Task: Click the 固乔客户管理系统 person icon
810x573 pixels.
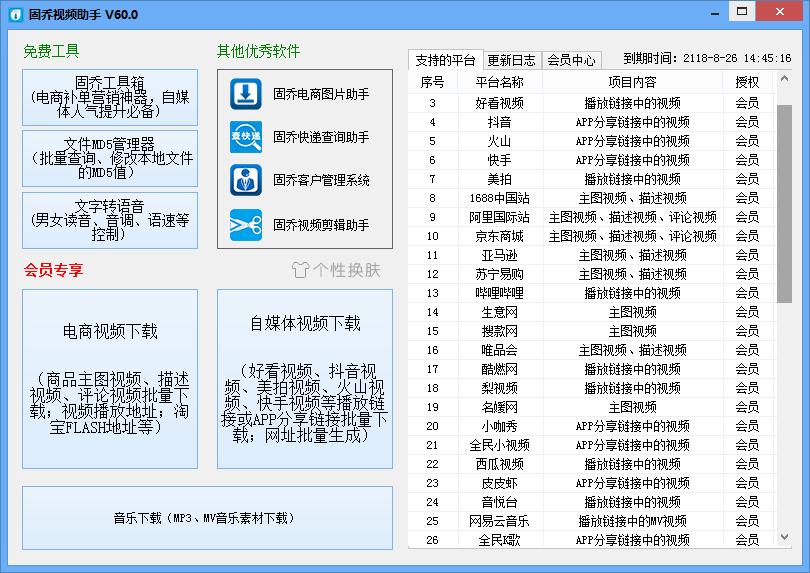Action: click(x=246, y=180)
